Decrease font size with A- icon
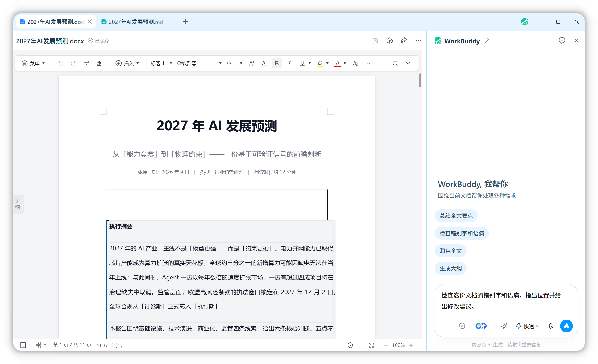 tap(264, 63)
